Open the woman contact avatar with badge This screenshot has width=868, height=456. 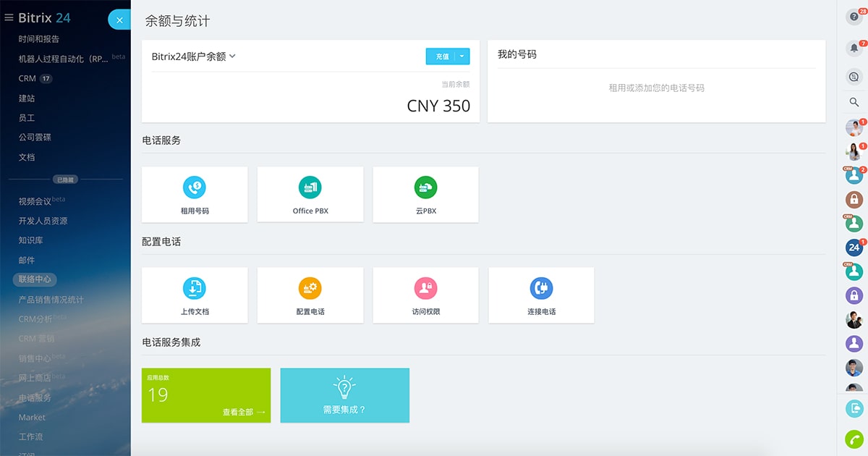[854, 151]
